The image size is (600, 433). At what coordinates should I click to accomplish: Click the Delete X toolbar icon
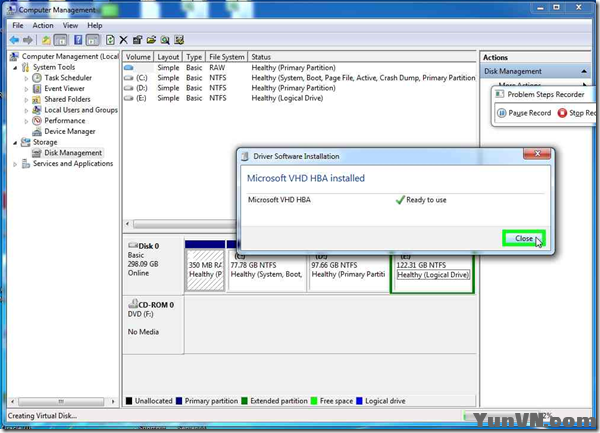(x=123, y=40)
